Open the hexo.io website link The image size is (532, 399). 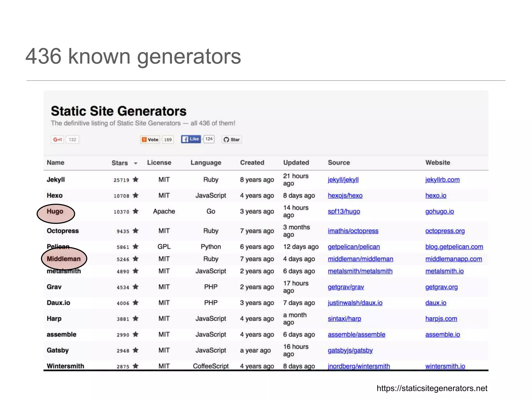436,196
